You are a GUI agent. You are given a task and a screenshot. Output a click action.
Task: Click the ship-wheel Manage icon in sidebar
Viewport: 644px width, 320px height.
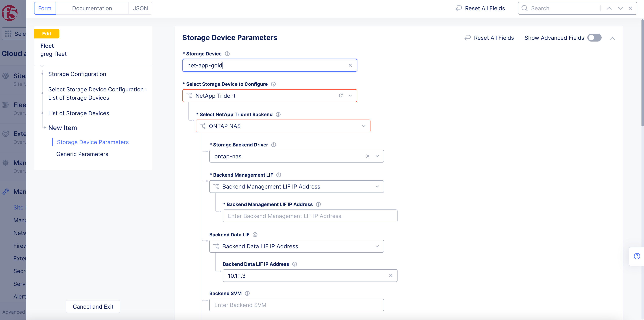coord(5,163)
